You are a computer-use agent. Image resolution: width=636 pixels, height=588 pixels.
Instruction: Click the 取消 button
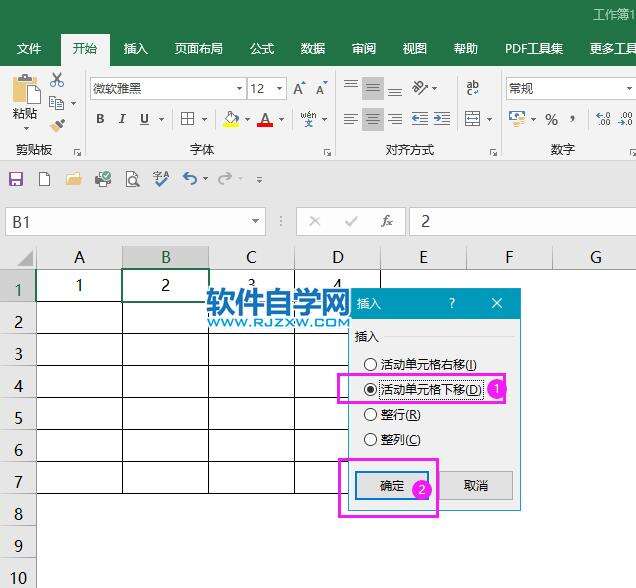point(476,485)
